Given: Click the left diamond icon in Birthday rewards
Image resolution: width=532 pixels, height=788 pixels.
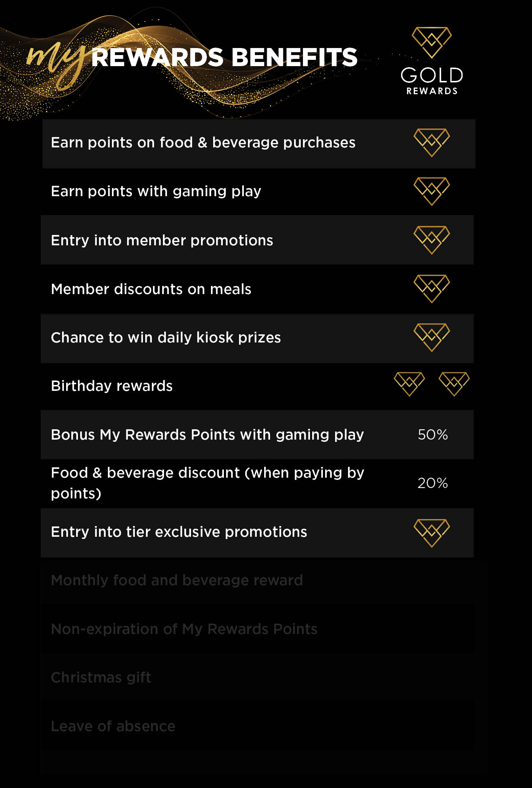Looking at the screenshot, I should coord(409,384).
